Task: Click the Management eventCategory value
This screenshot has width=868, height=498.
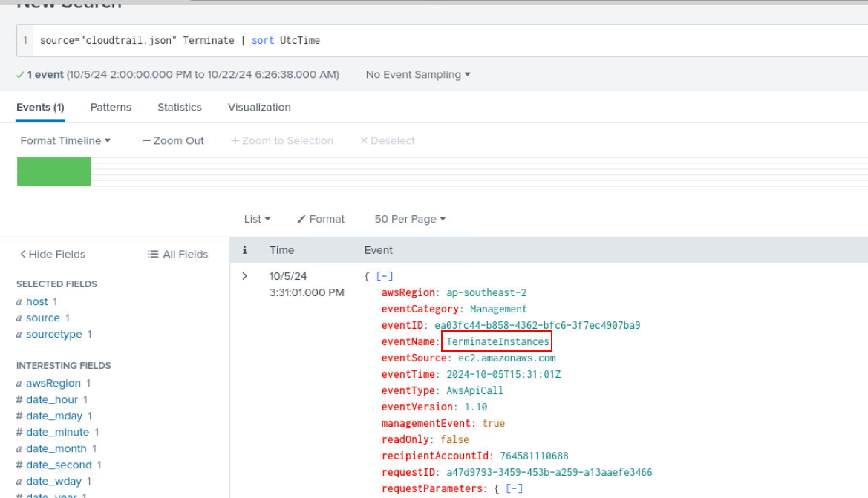Action: coord(499,309)
